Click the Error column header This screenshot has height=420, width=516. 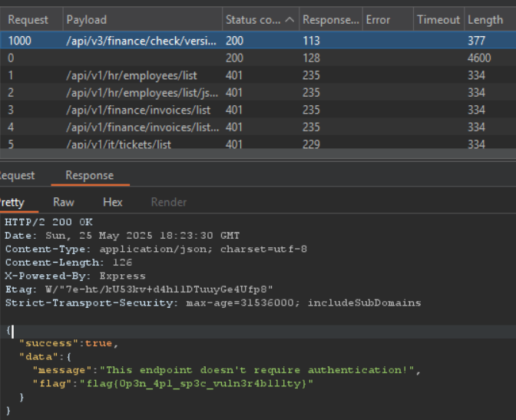click(388, 20)
